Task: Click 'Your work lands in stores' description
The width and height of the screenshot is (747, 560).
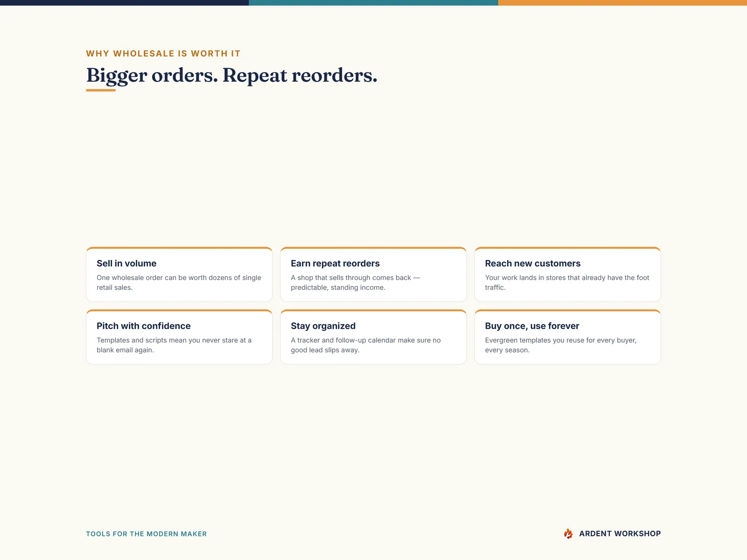Action: (x=567, y=282)
